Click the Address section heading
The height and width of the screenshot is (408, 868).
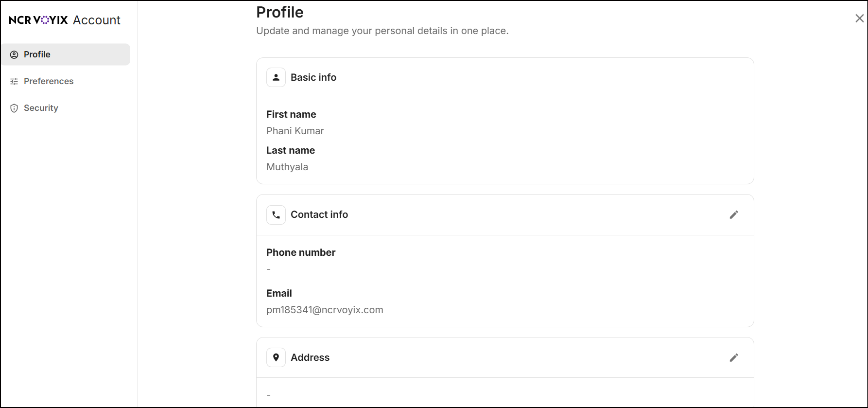(310, 357)
